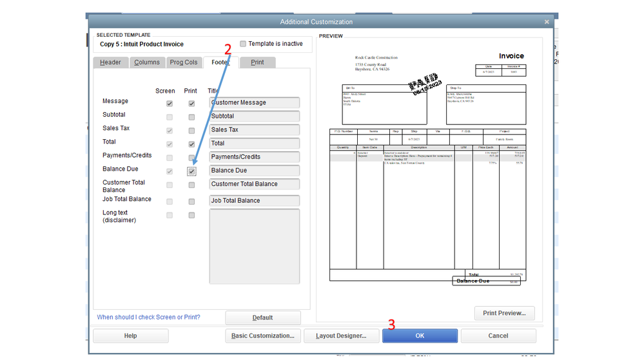Open the Prog Cols tab

(x=184, y=62)
